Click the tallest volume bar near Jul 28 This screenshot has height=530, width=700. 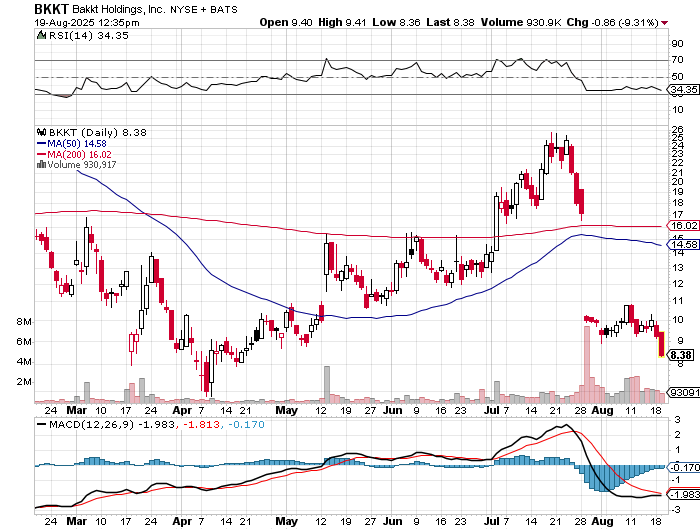(587, 364)
